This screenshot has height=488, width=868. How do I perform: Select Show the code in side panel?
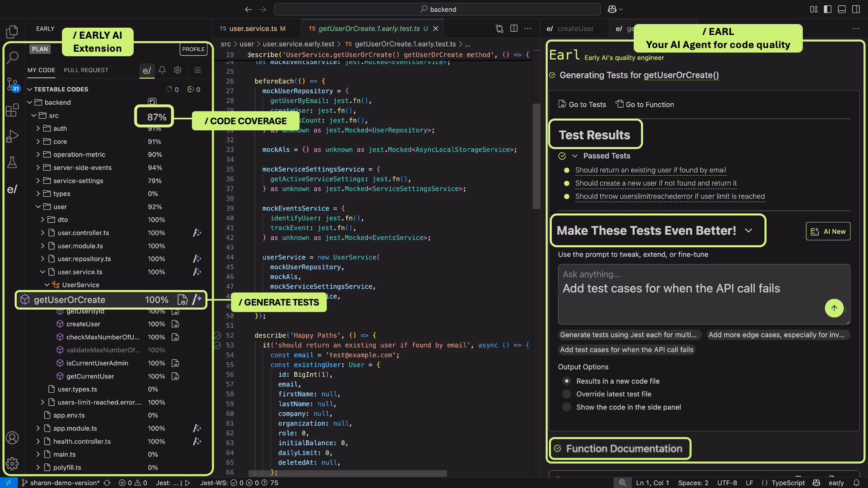566,407
